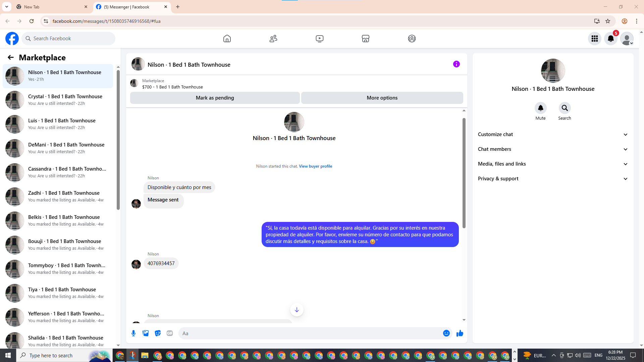Mute the Nilson conversation
Viewport: 644px width, 362px height.
tap(540, 108)
